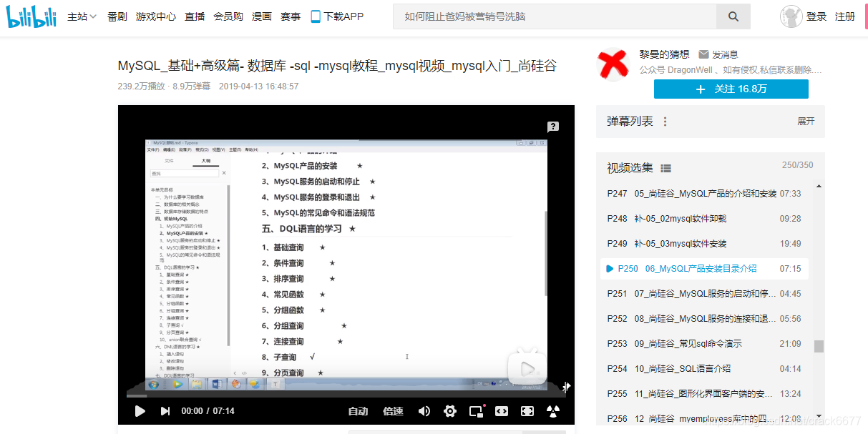The width and height of the screenshot is (868, 434).
Task: Skip to next episode button
Action: tap(165, 411)
